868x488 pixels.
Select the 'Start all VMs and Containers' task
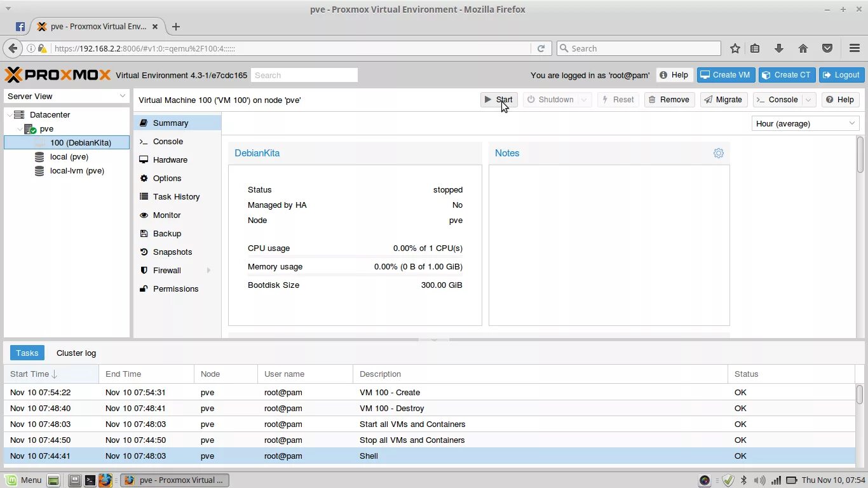click(430, 424)
